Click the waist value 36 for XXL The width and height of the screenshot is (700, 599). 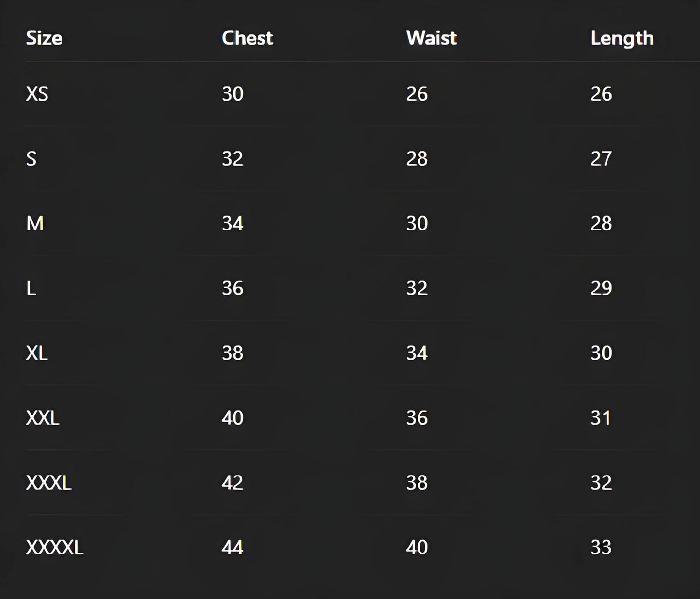click(x=417, y=418)
